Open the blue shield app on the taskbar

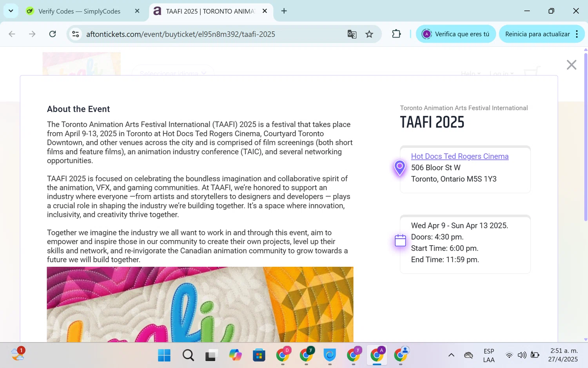click(330, 355)
